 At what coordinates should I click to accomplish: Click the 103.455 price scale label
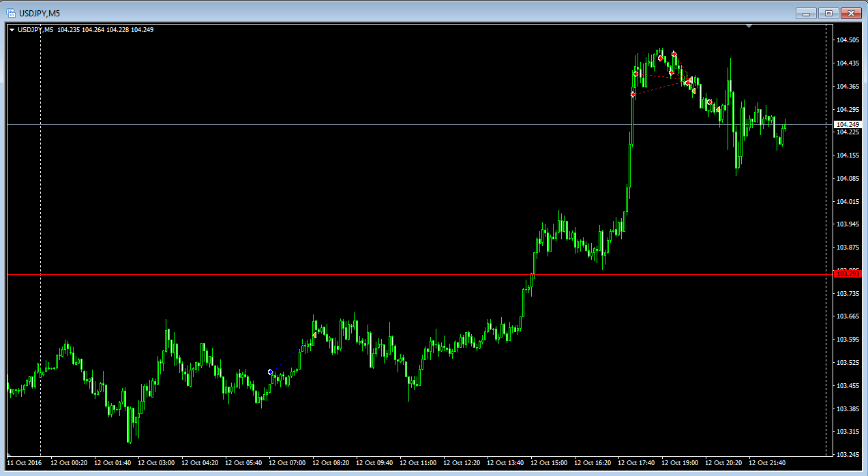[x=848, y=386]
